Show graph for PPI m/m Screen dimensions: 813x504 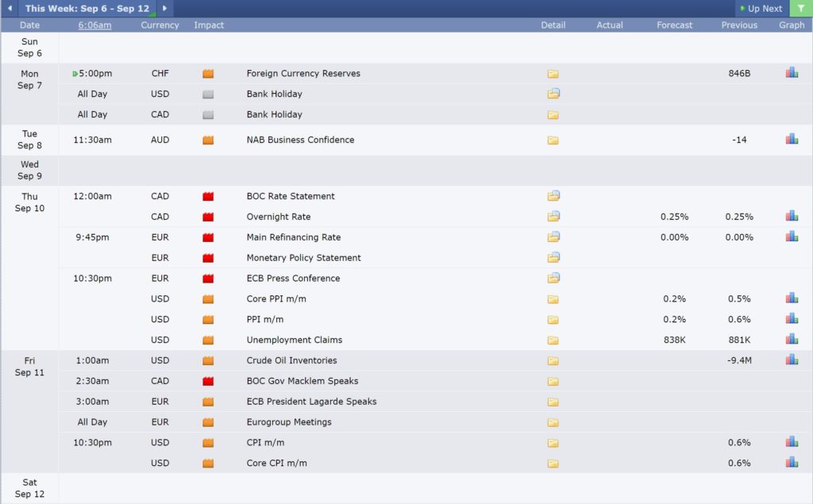pos(792,318)
